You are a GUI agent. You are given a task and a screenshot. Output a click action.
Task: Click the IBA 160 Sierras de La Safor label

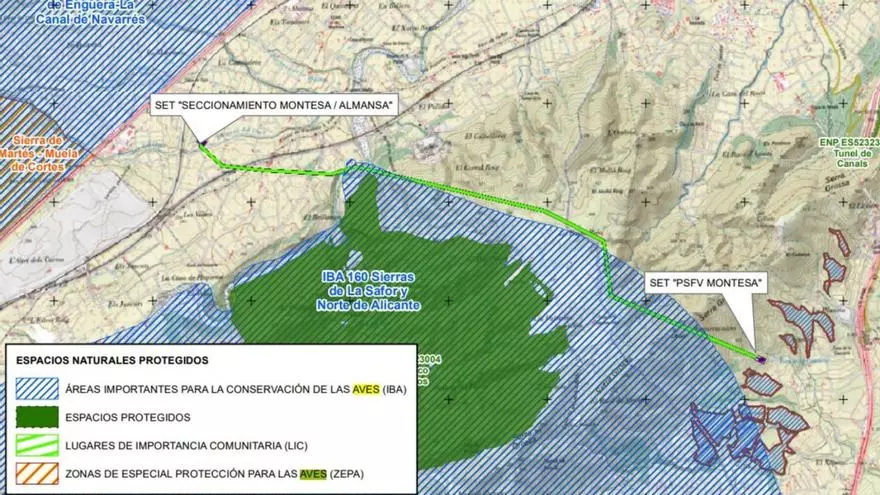pos(367,290)
